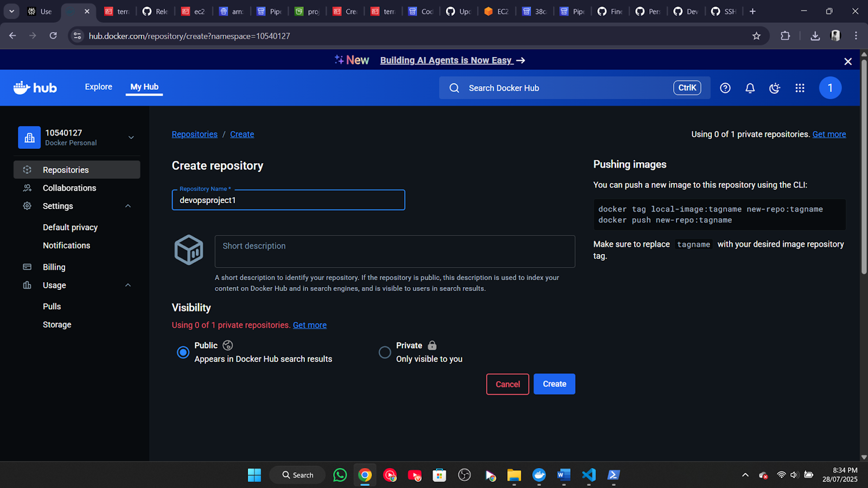Expand the 10540127 Docker Personal organization switcher
Screen dimensions: 868x488
[77, 137]
